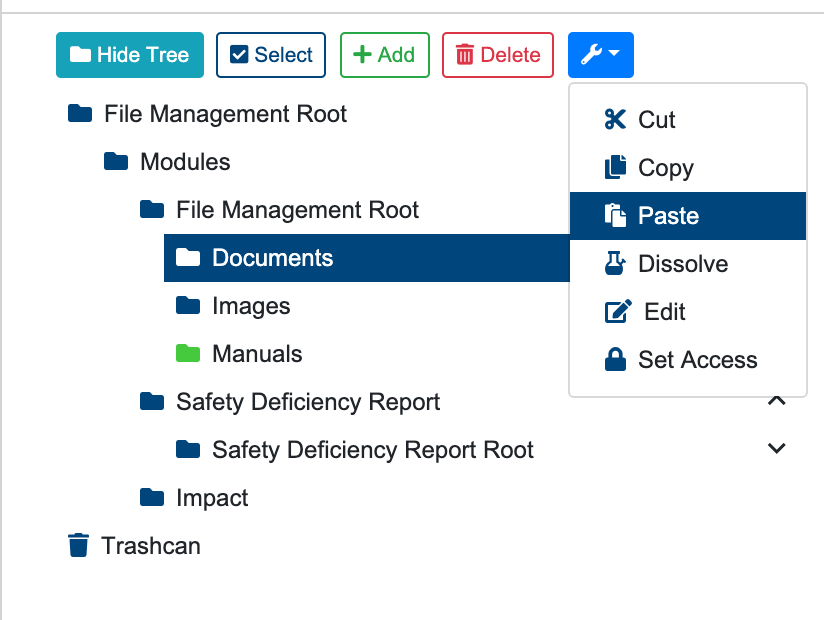Click the up chevron on Safety Deficiency Report row

pyautogui.click(x=777, y=400)
